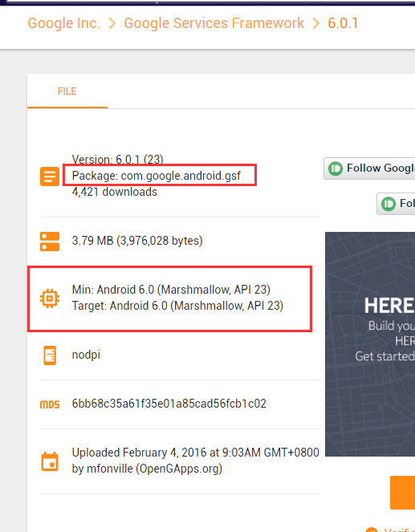The image size is (415, 532).
Task: Open the Google Inc. breadcrumb link
Action: click(63, 23)
